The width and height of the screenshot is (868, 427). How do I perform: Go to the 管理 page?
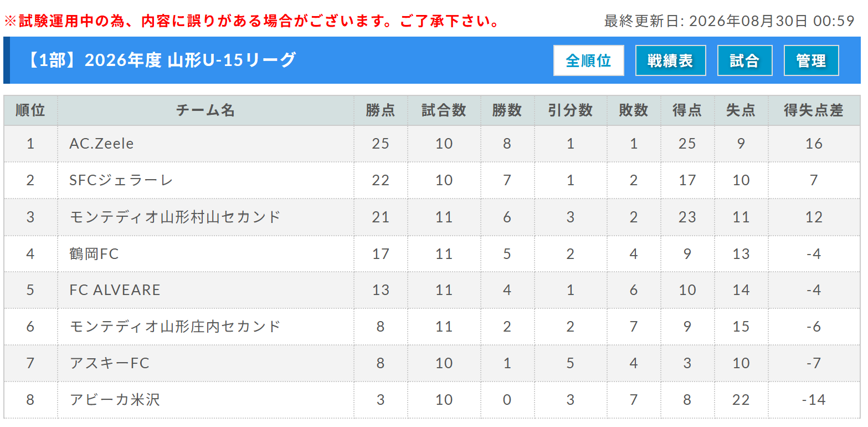(x=811, y=60)
